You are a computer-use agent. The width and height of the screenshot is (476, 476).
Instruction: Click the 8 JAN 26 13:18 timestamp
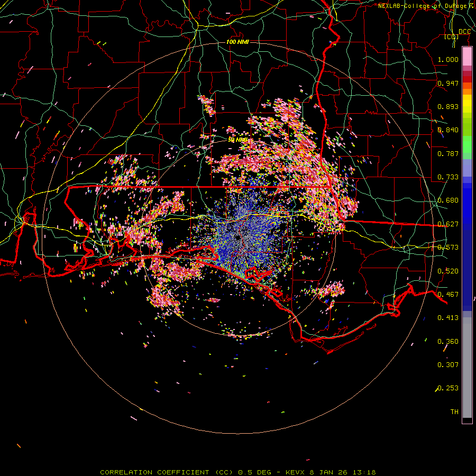(x=343, y=472)
